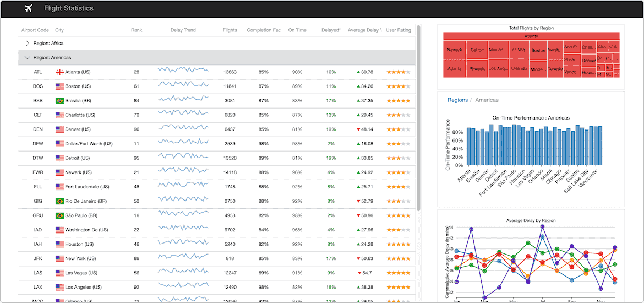Click the delay trend sparkline for New York
This screenshot has width=644, height=303.
pos(183,258)
